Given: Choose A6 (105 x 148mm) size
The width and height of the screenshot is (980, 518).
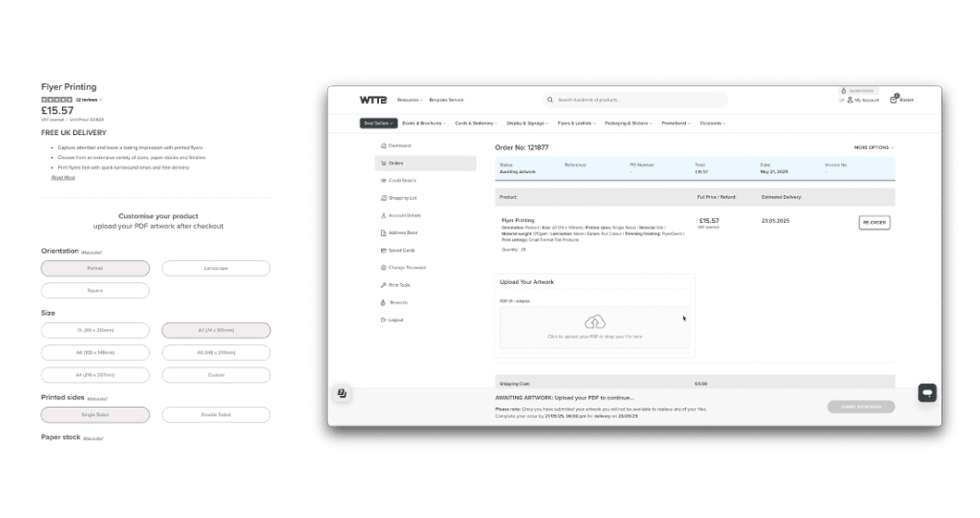Looking at the screenshot, I should click(95, 352).
